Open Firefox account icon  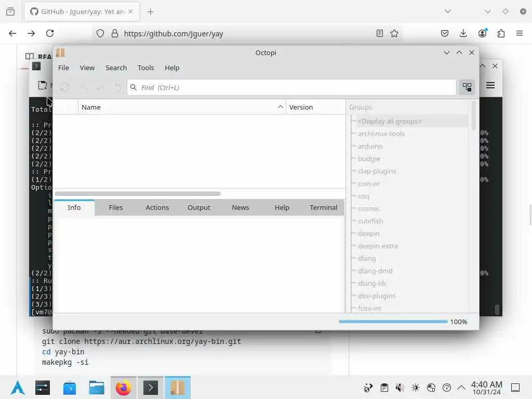pyautogui.click(x=482, y=33)
